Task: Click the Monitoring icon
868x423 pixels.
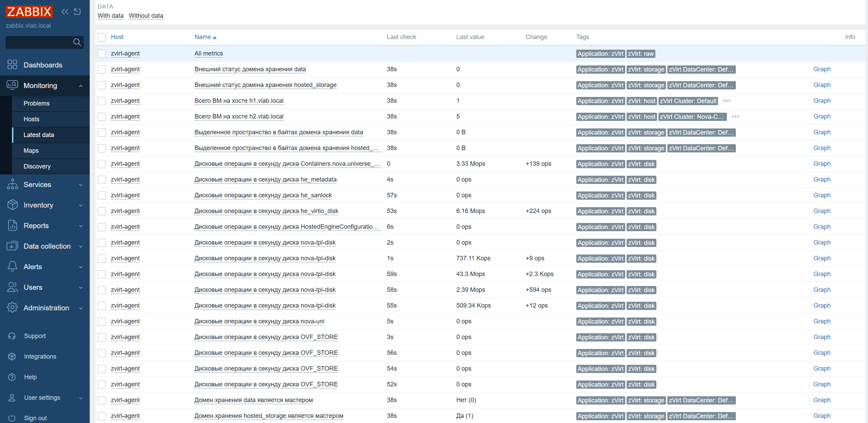Action: click(x=12, y=85)
